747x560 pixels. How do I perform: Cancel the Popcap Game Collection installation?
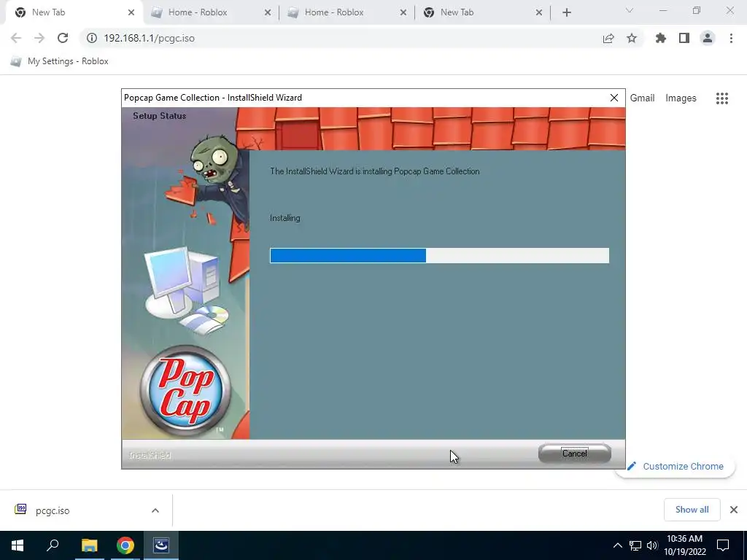click(x=575, y=454)
